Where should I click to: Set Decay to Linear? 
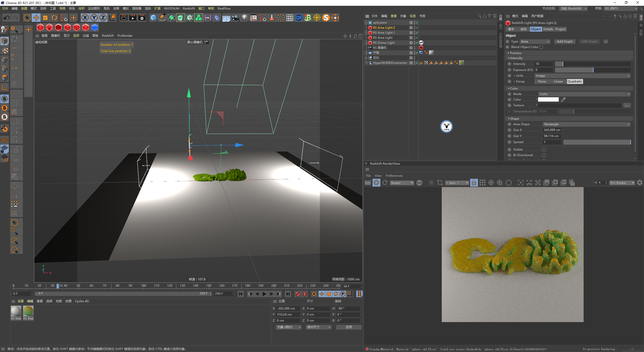tap(558, 81)
